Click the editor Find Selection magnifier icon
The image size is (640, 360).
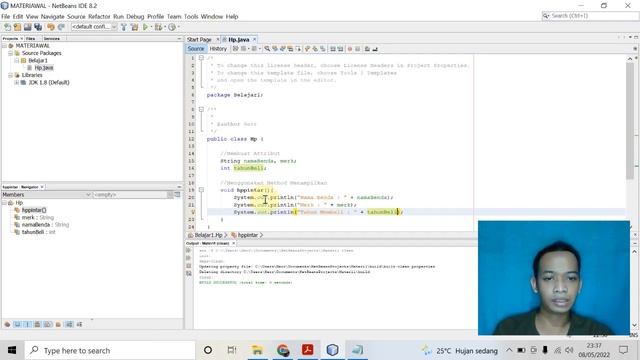(x=267, y=49)
